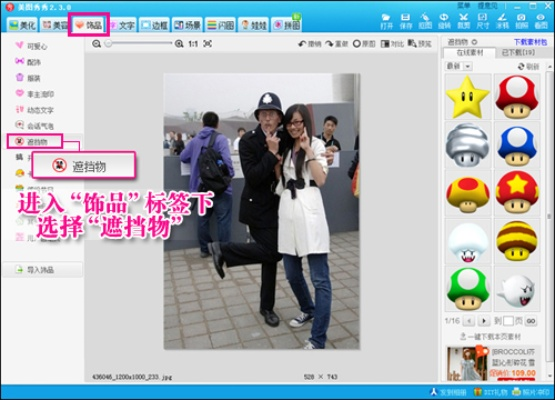The image size is (555, 400).
Task: Click the materials panel scrollbar up arrow
Action: (x=550, y=66)
